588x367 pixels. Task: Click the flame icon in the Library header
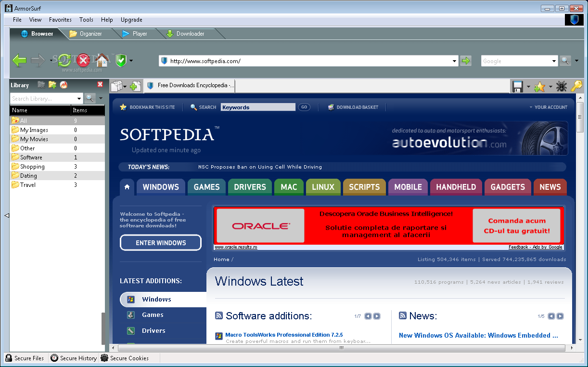(x=64, y=85)
